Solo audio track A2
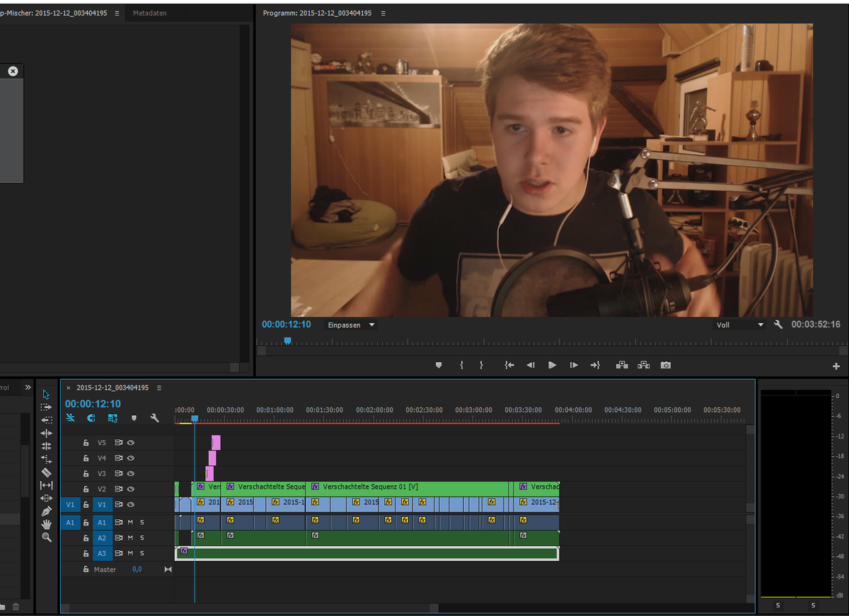The height and width of the screenshot is (616, 849). (141, 537)
